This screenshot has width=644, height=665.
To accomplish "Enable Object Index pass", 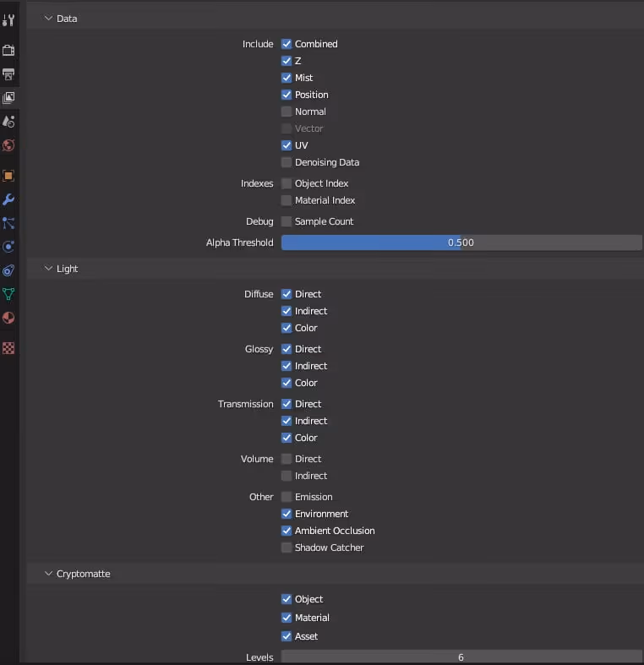I will [x=287, y=183].
